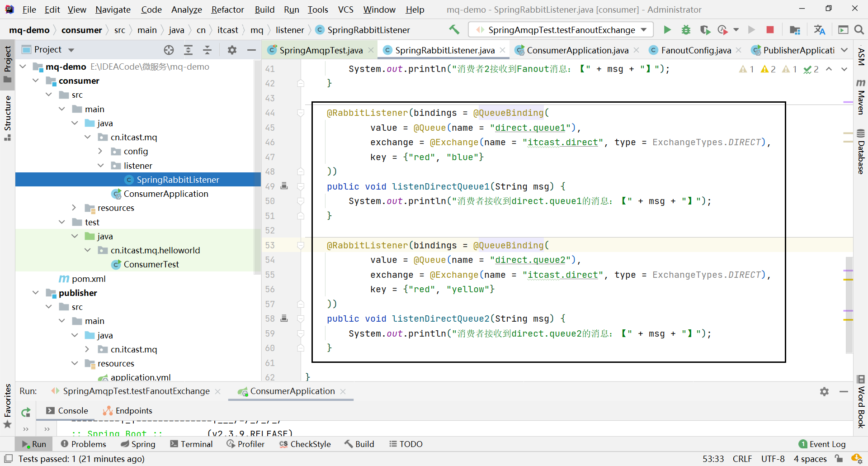
Task: Open Project Structure icon in toolbar
Action: pyautogui.click(x=795, y=30)
